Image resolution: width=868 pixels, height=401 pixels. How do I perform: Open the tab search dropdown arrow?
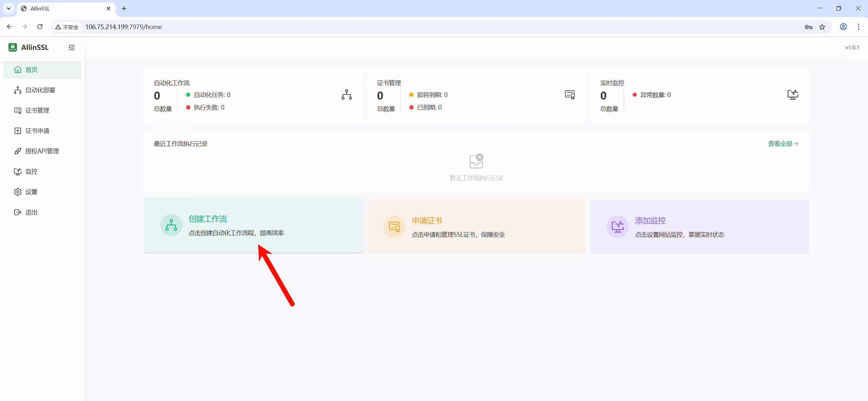pyautogui.click(x=8, y=8)
